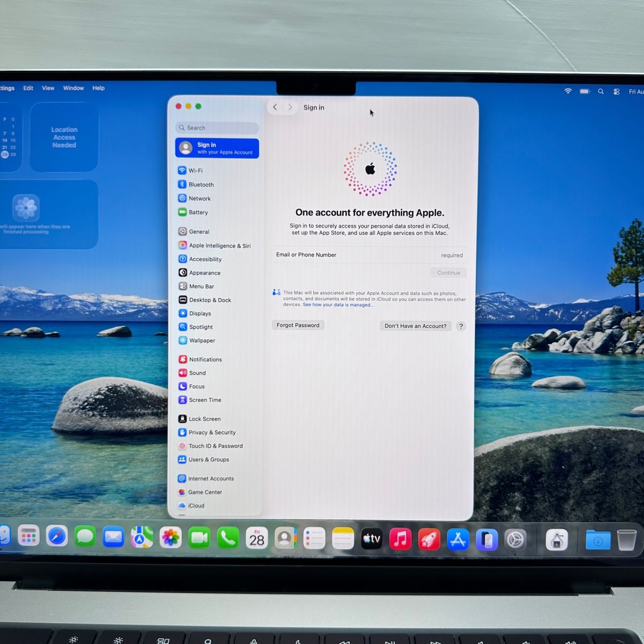Open the App Store from the Dock
The height and width of the screenshot is (644, 644).
tap(458, 540)
